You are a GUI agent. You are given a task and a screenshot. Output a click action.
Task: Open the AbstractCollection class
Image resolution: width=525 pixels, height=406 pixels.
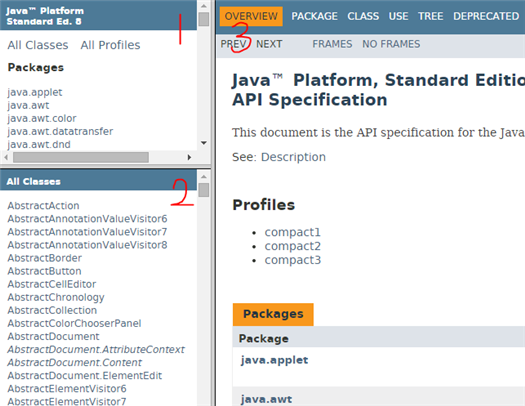click(x=52, y=310)
